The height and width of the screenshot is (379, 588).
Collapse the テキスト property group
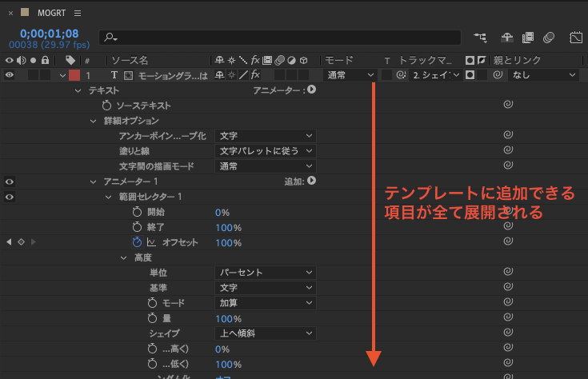78,90
